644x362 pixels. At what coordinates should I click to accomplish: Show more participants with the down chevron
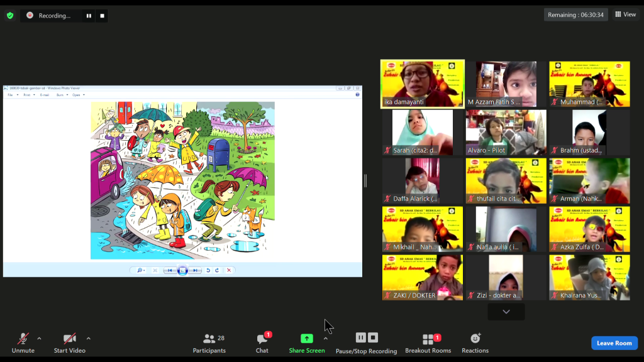pos(506,312)
